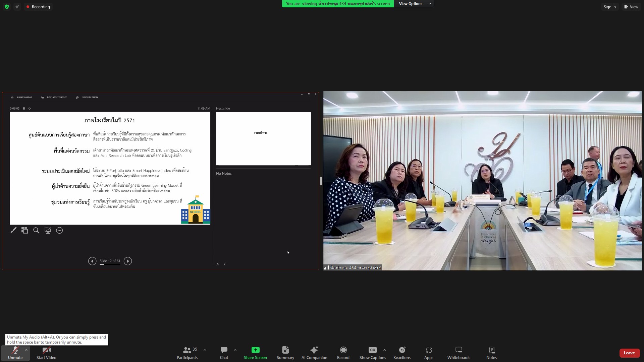Screen dimensions: 644x362
Task: Click the Sign in link
Action: 609,7
